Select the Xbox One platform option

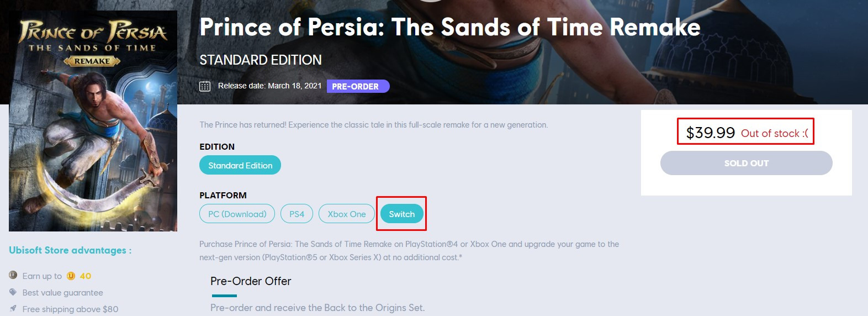tap(346, 214)
